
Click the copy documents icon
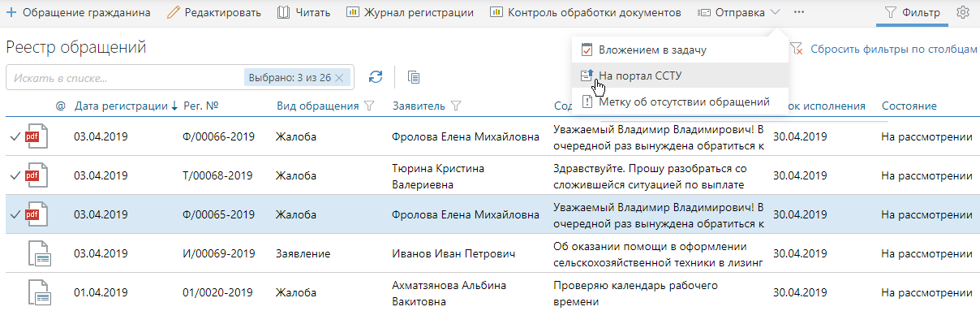point(414,77)
